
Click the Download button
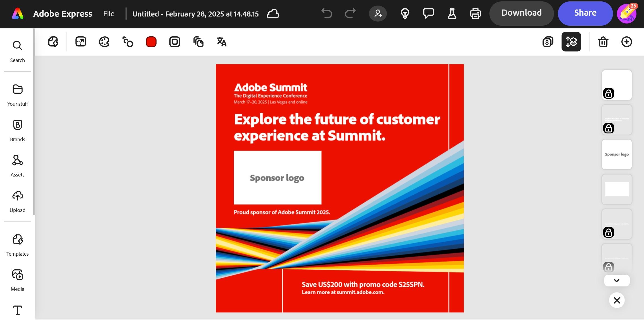click(521, 13)
